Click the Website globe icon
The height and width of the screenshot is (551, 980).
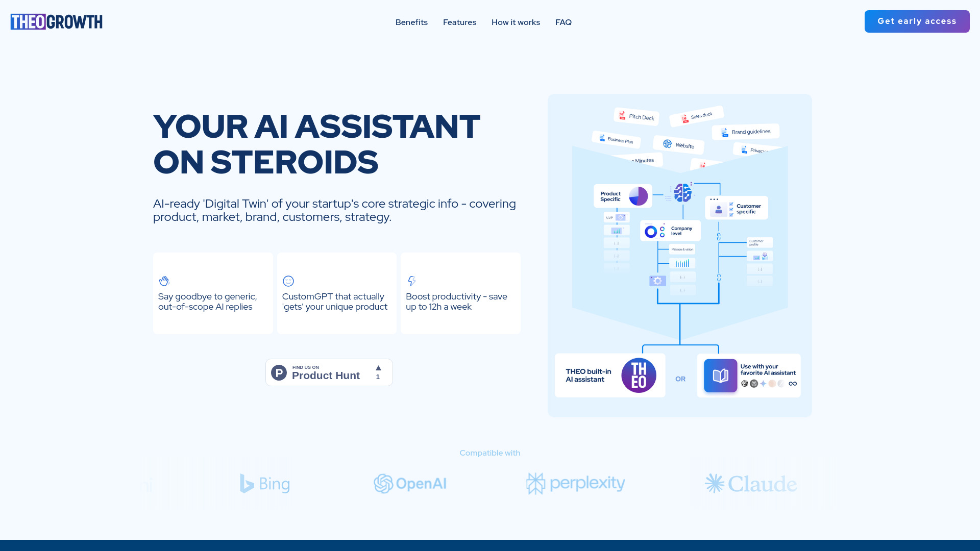(x=666, y=145)
